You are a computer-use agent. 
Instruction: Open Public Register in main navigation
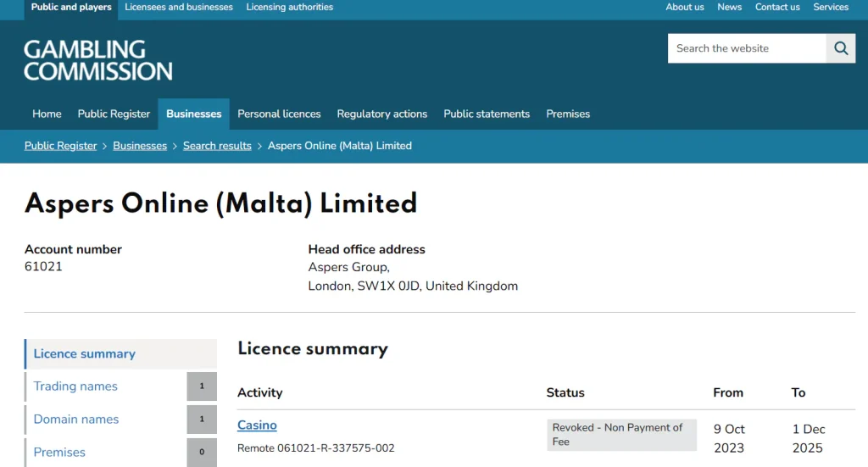(x=114, y=114)
